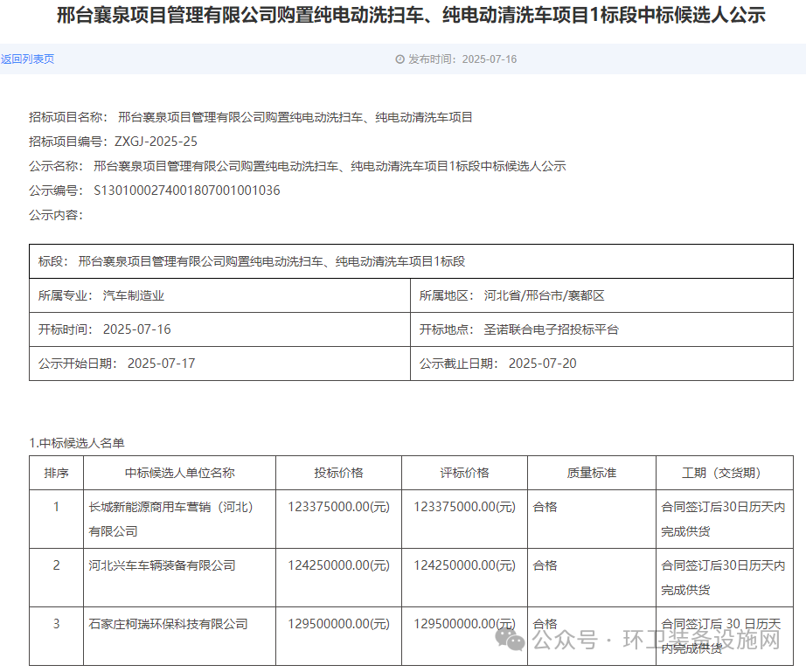Click evaluated price 124250000.00(元) in 评标价格 column
806x672 pixels.
click(465, 565)
